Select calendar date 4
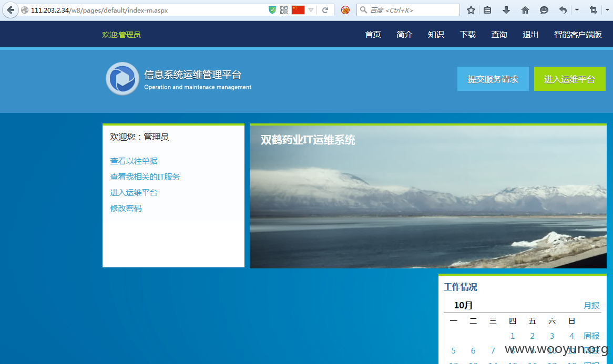Viewport: 613px width, 364px height. (x=571, y=336)
